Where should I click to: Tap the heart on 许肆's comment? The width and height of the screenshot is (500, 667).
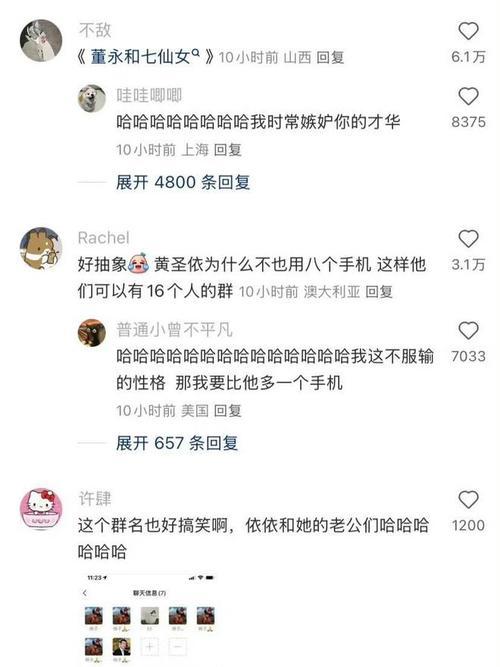coord(468,499)
